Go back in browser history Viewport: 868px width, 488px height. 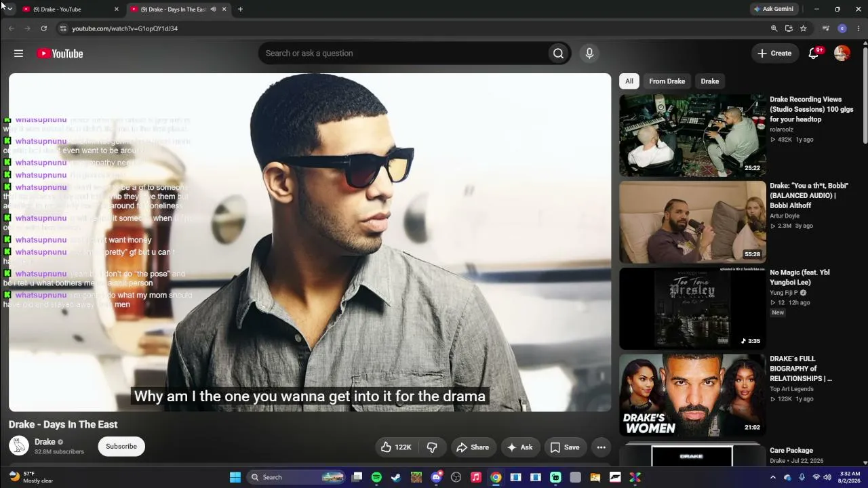(x=12, y=28)
